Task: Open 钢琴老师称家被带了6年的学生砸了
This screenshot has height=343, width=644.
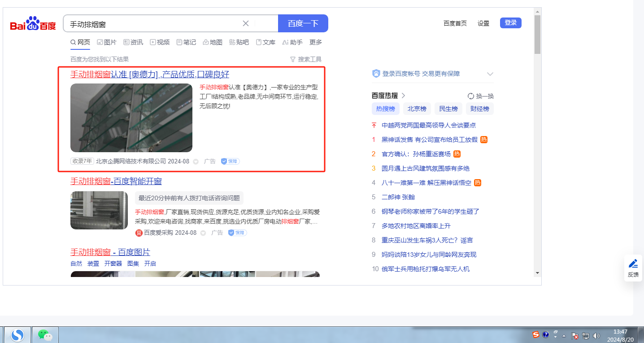Action: pos(431,211)
